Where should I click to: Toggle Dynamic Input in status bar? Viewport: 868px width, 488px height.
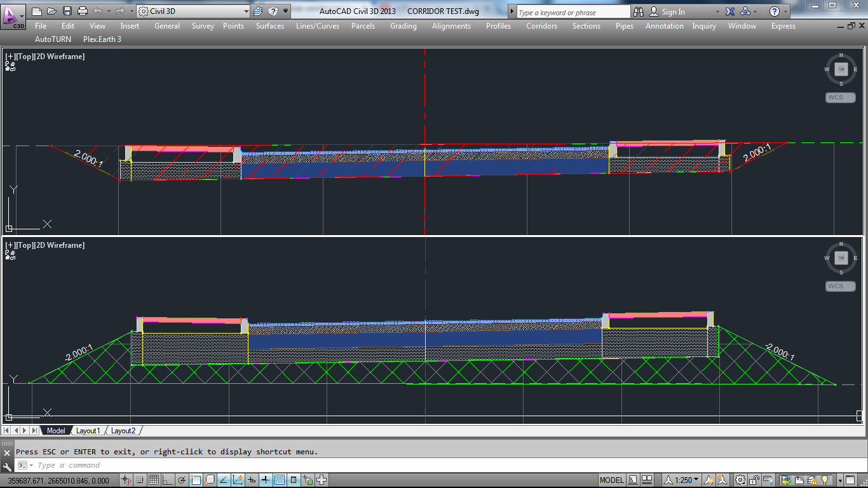[252, 480]
